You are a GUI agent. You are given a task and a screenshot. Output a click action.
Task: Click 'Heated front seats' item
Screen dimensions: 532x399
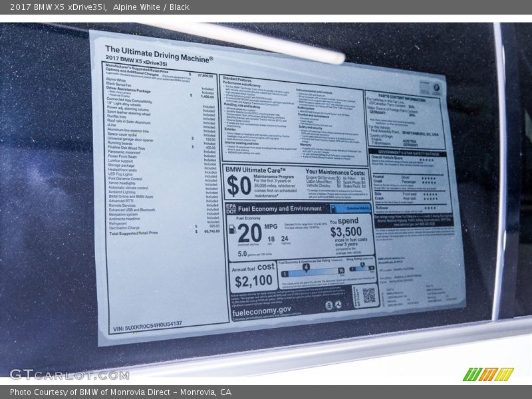click(x=122, y=170)
